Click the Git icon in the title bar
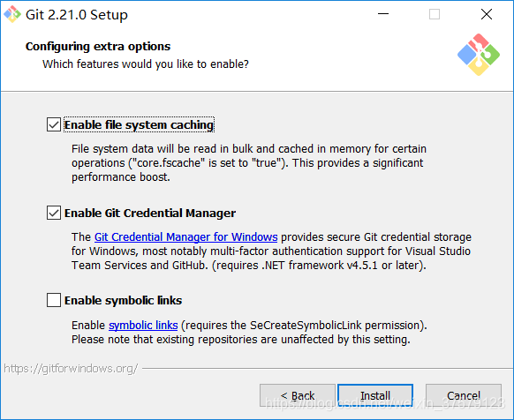 (12, 14)
